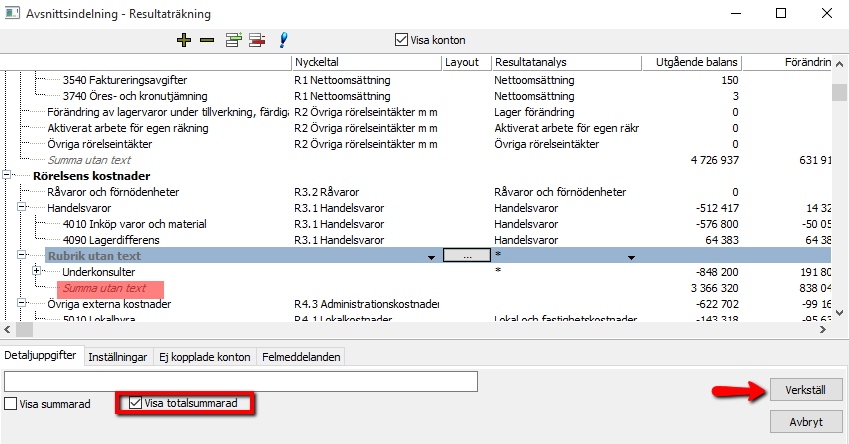The image size is (849, 444).
Task: Click R4.3 Administrationskostnader cell
Action: coord(367,304)
